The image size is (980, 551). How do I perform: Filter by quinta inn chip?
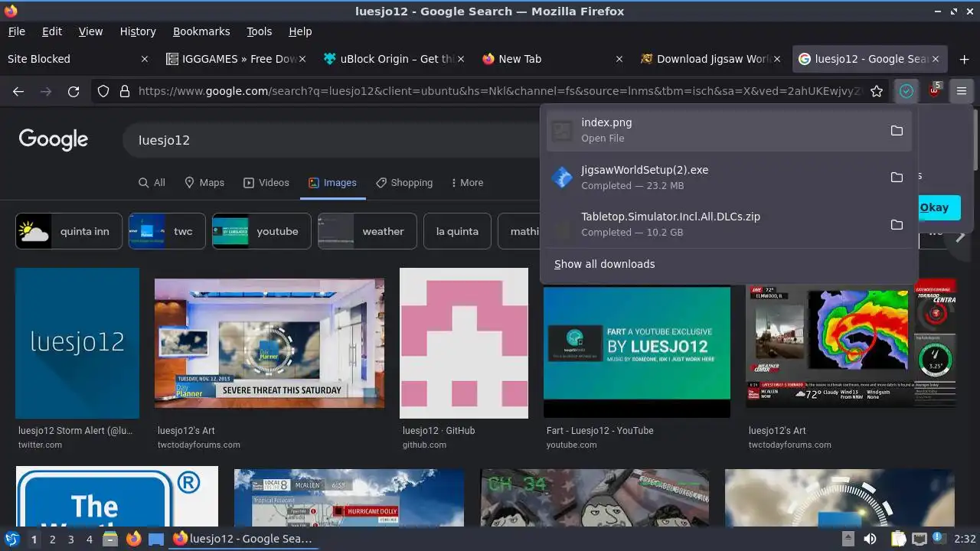(69, 231)
